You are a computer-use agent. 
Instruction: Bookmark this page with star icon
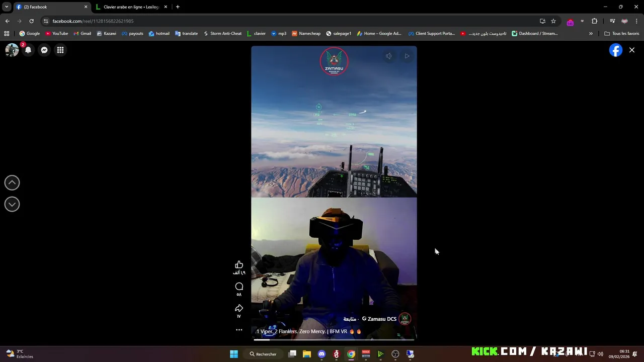pyautogui.click(x=553, y=21)
